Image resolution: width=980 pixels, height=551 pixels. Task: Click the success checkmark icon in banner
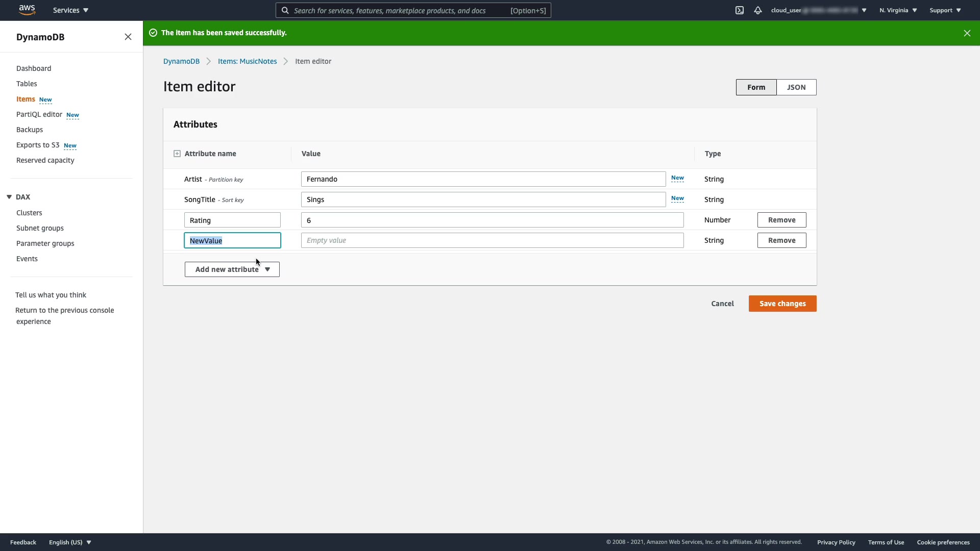click(153, 33)
